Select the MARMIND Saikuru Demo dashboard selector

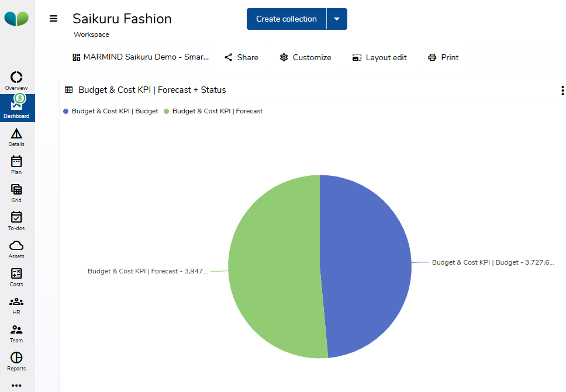click(x=141, y=57)
